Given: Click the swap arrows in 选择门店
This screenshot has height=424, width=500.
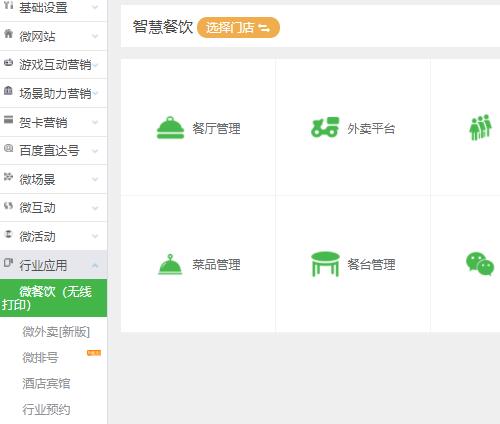Looking at the screenshot, I should pos(264,28).
